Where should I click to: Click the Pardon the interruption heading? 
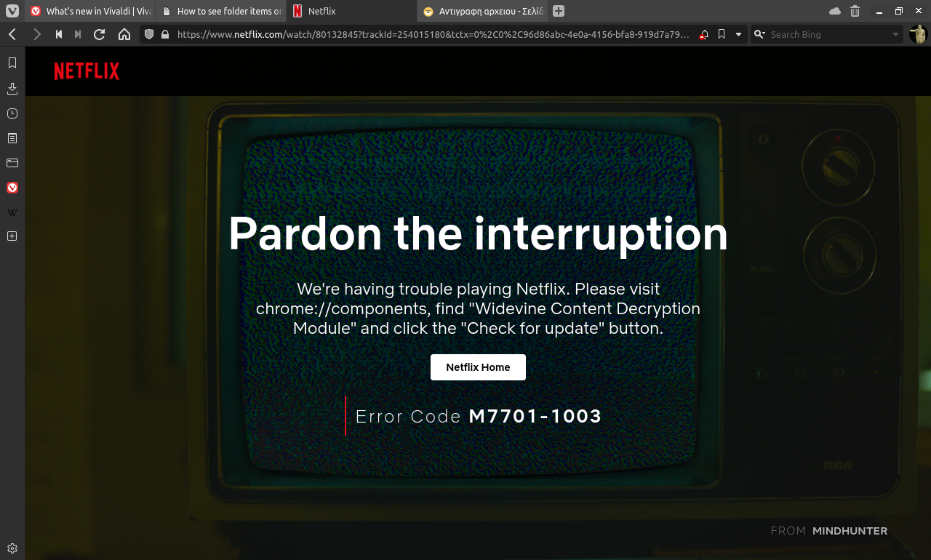(478, 234)
